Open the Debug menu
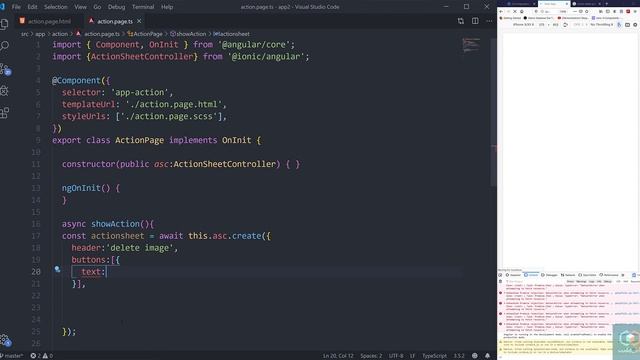 (x=116, y=7)
